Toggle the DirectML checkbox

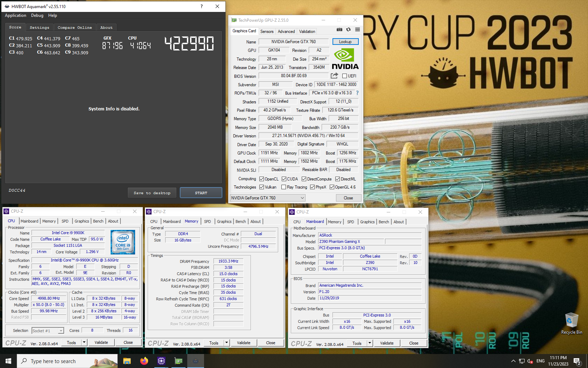point(337,179)
